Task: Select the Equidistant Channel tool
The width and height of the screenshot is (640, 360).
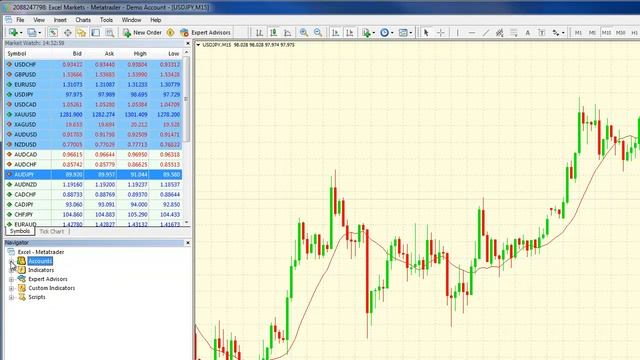Action: pyautogui.click(x=500, y=32)
